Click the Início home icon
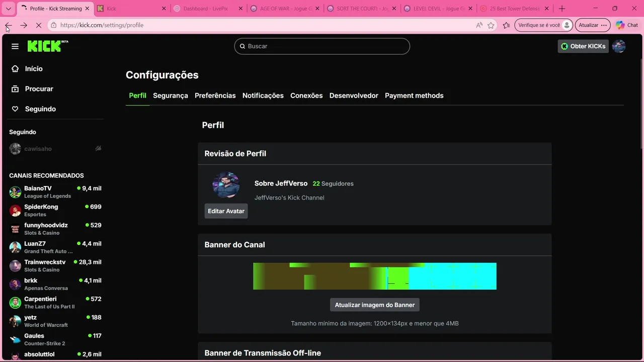This screenshot has height=362, width=644. point(15,69)
